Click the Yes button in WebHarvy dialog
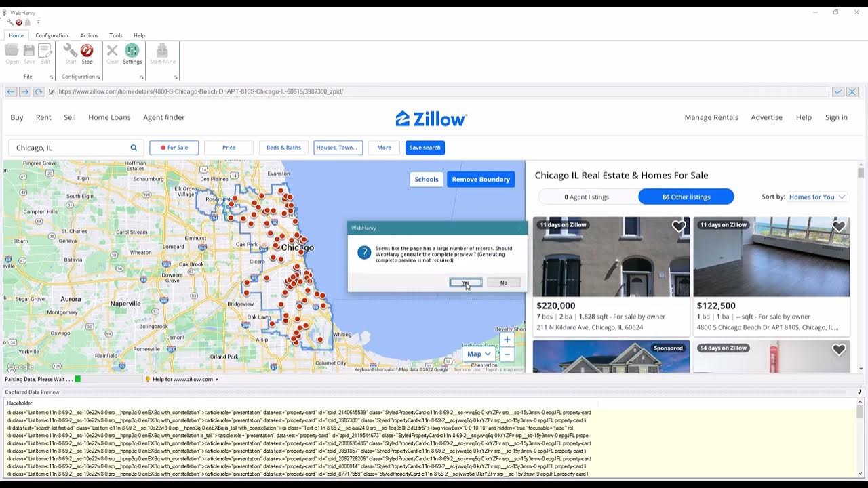Image resolution: width=868 pixels, height=488 pixels. point(466,283)
